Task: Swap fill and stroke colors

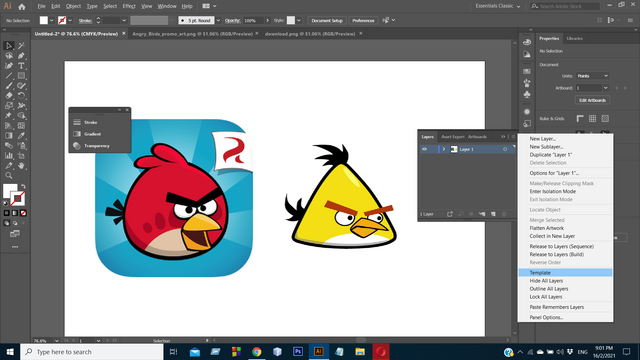Action: [23, 187]
